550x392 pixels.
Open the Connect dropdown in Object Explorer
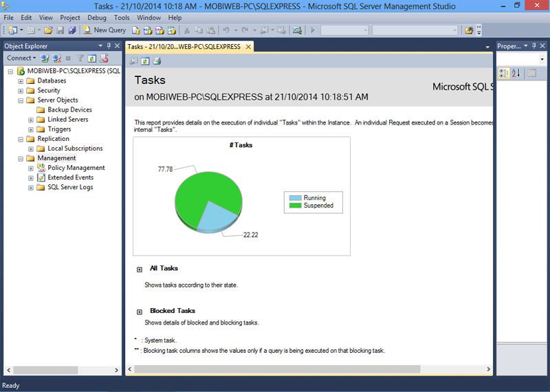[x=21, y=58]
